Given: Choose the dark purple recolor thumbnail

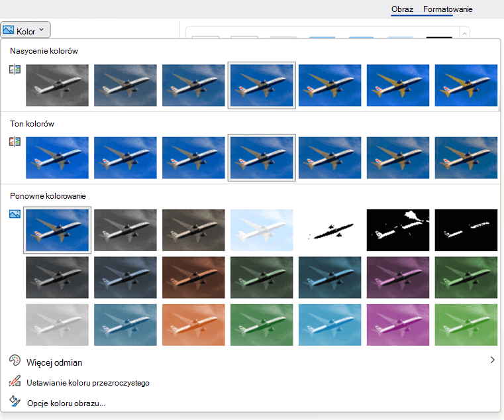Looking at the screenshot, I should tap(398, 277).
